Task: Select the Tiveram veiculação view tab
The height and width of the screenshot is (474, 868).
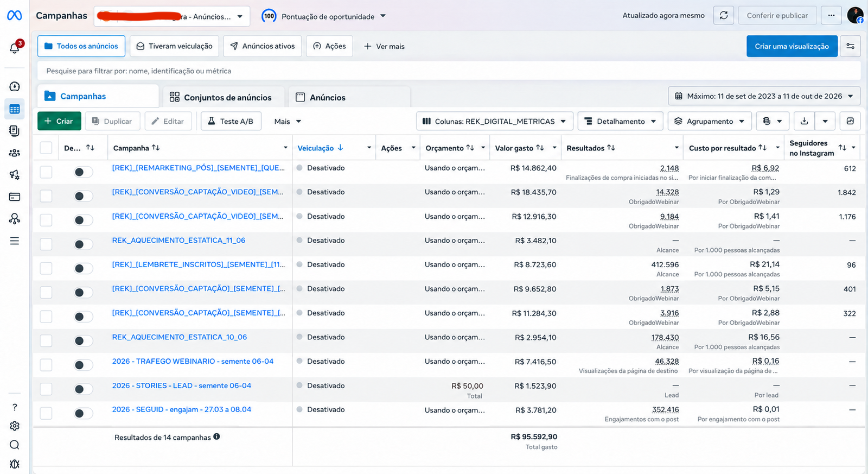Action: tap(175, 46)
